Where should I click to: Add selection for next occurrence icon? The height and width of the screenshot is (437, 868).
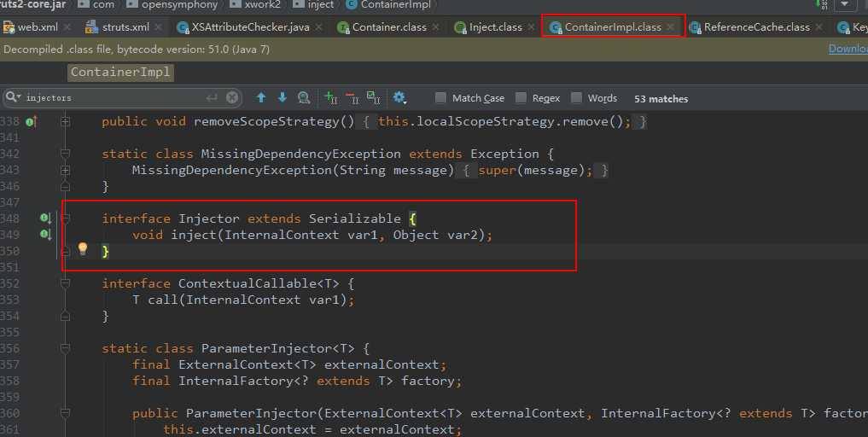[x=331, y=98]
